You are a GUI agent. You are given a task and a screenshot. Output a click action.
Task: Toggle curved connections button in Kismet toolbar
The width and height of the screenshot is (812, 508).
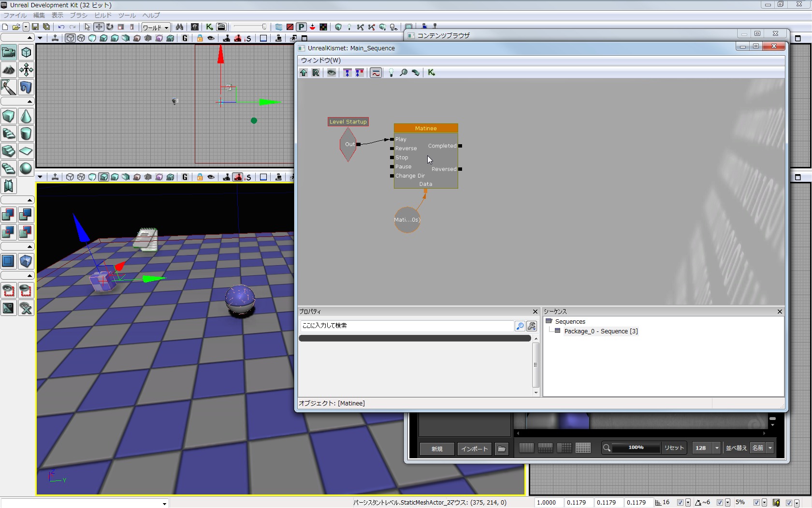click(376, 73)
